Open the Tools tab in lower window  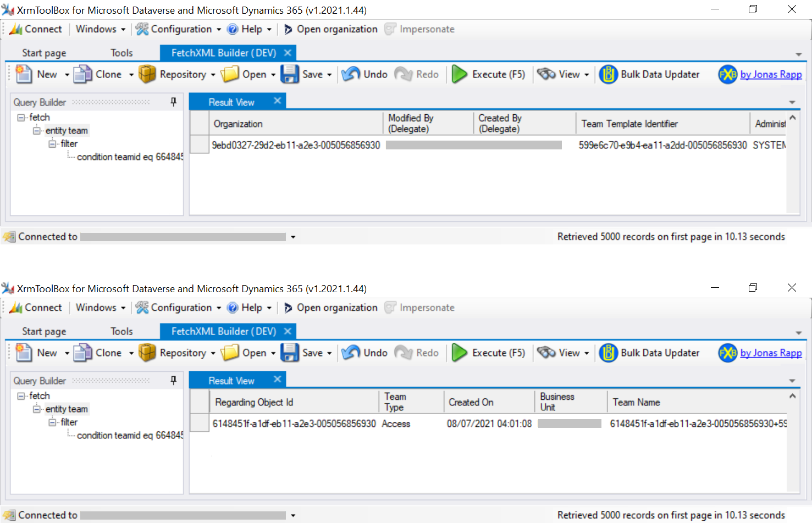[121, 331]
